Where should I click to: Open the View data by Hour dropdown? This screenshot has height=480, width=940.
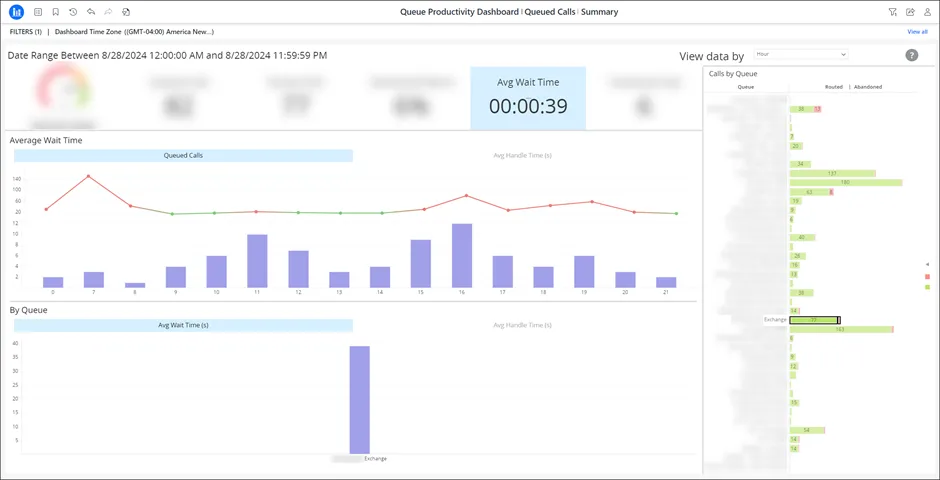[801, 54]
